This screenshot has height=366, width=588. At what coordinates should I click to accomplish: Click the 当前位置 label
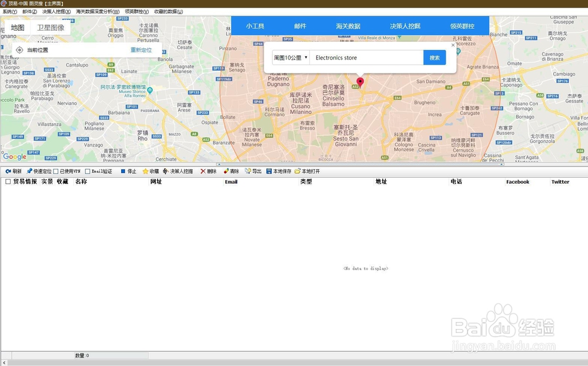click(x=38, y=50)
